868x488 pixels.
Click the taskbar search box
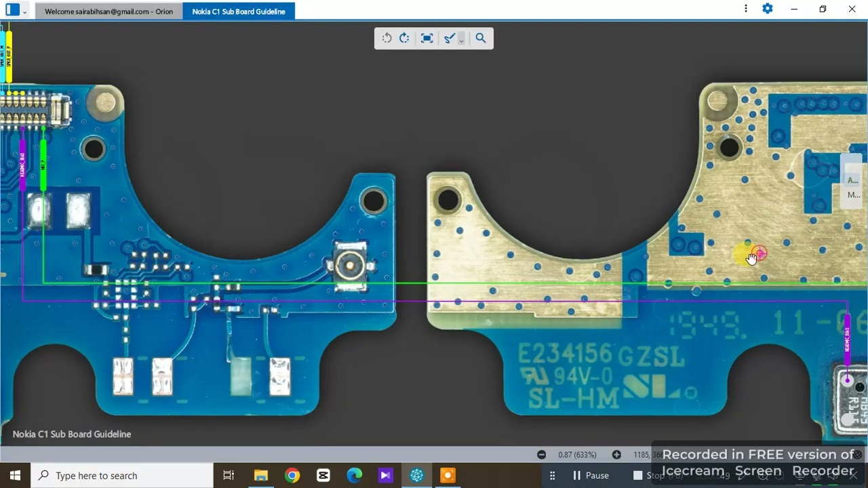(122, 475)
